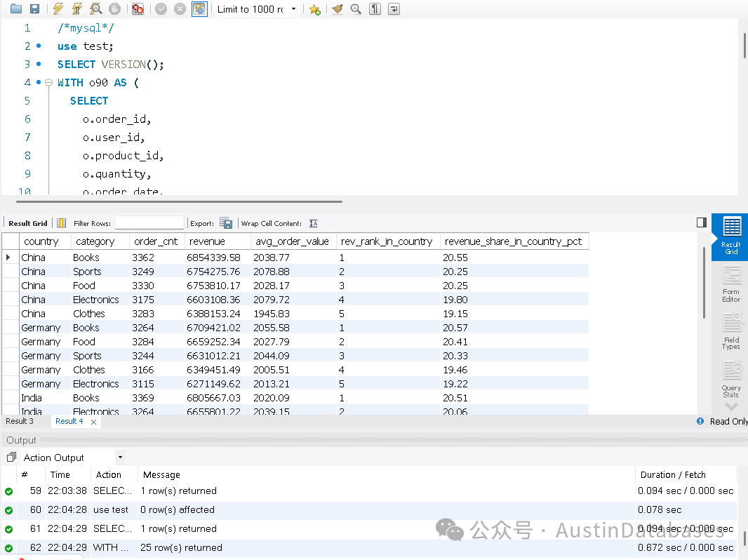
Task: Toggle stop-on-error execution mode
Action: click(x=138, y=8)
